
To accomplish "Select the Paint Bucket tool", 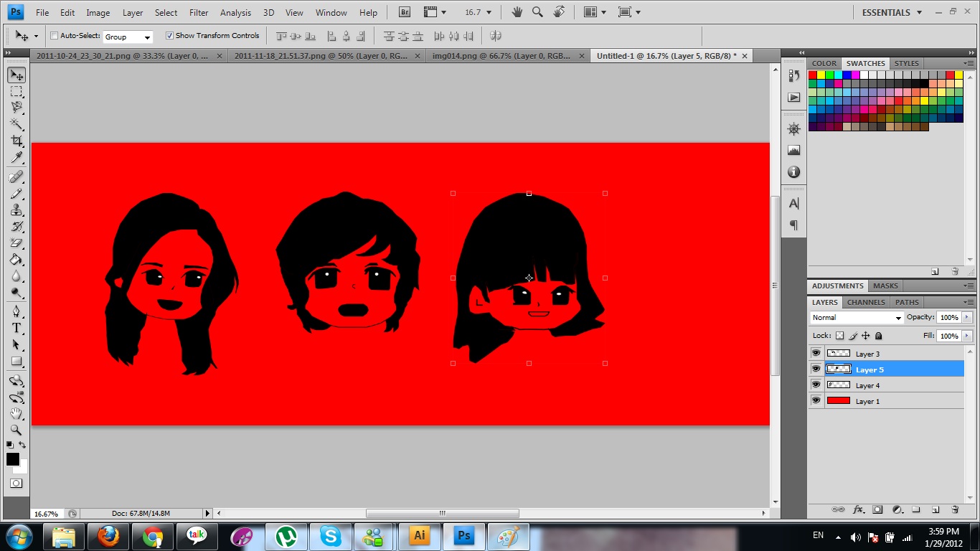I will 17,260.
